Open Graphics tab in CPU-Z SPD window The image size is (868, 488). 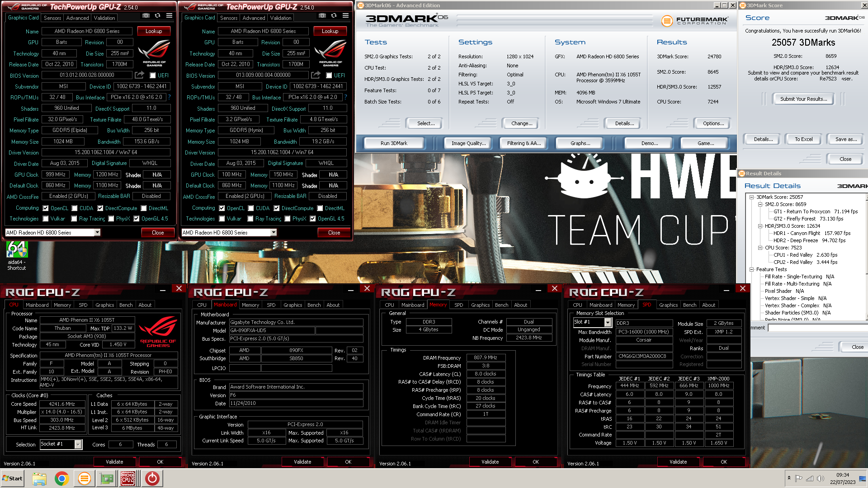pyautogui.click(x=668, y=305)
